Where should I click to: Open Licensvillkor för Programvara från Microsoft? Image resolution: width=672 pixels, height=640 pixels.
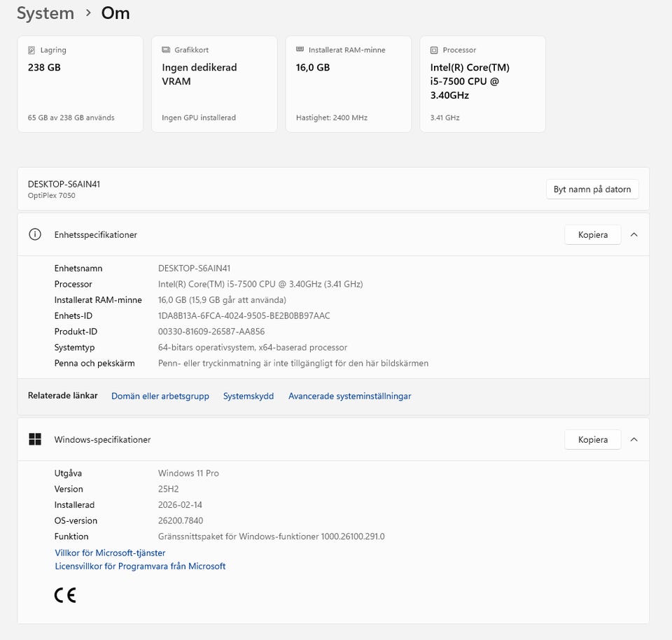(x=140, y=566)
